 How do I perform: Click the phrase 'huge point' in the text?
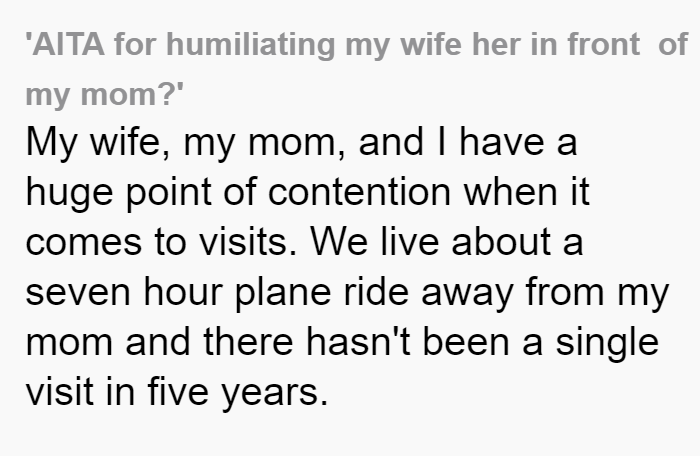[x=118, y=194]
